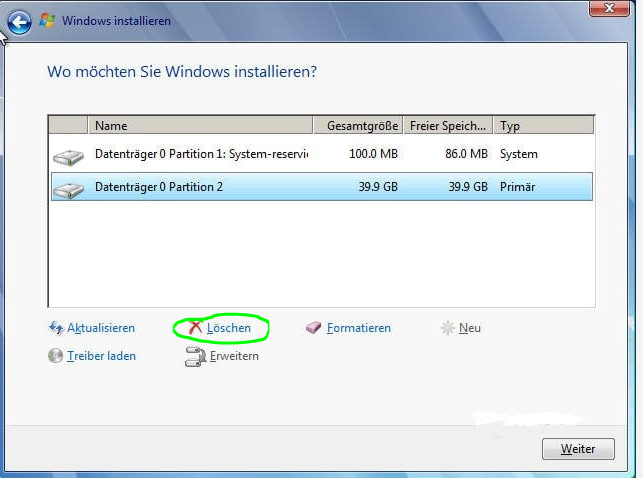Click the pink eraser Formatieren icon
The image size is (643, 478).
point(314,328)
